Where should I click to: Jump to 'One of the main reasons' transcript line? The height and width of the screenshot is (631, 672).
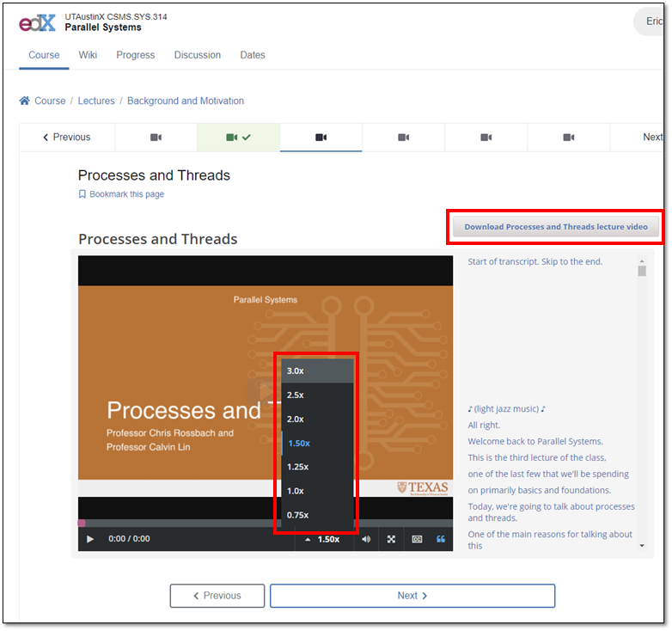550,540
